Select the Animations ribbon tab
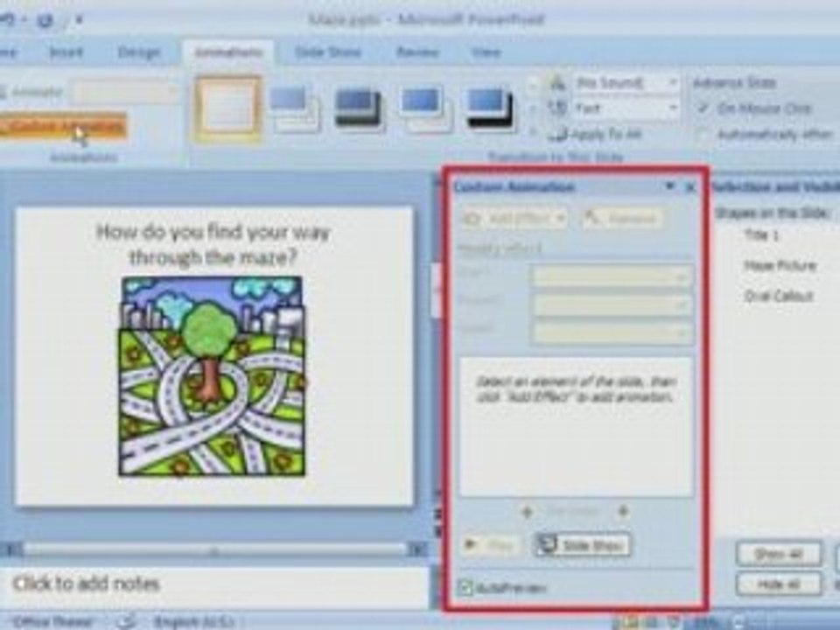Image resolution: width=840 pixels, height=630 pixels. [x=228, y=52]
